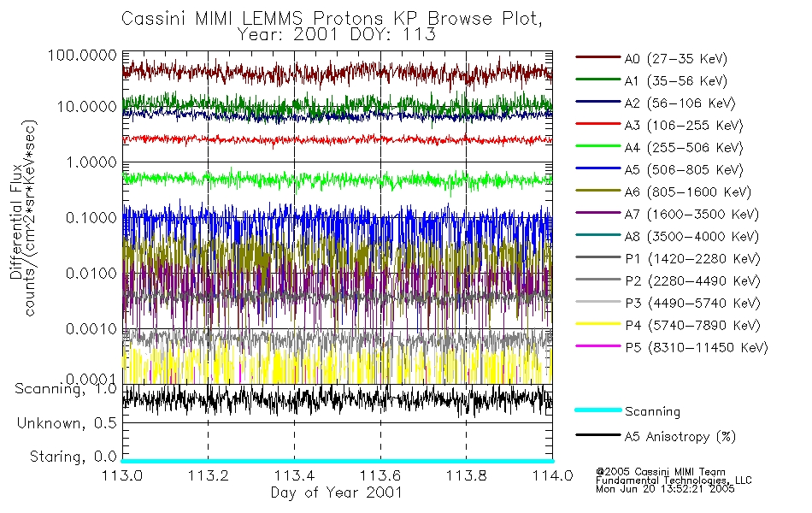
Task: Click the cyan Scanning legend line swatch
Action: 597,410
